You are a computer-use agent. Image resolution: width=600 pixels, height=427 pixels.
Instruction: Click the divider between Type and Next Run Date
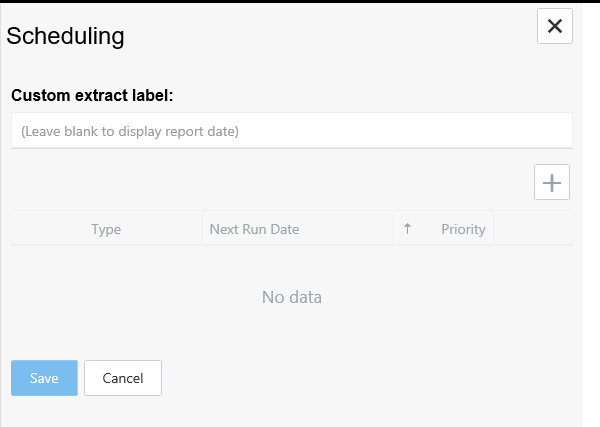tap(202, 229)
